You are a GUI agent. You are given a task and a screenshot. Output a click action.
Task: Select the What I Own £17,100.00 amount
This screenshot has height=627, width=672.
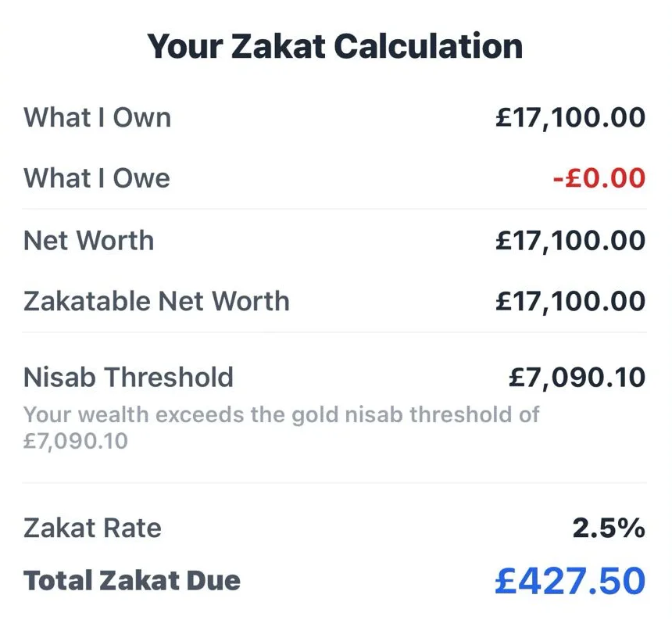570,117
